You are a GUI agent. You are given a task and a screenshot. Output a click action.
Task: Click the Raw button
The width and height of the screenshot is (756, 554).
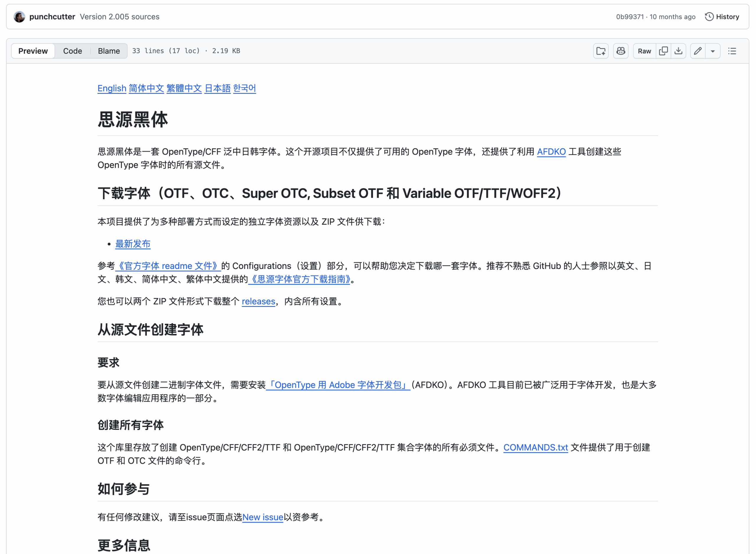coord(644,51)
